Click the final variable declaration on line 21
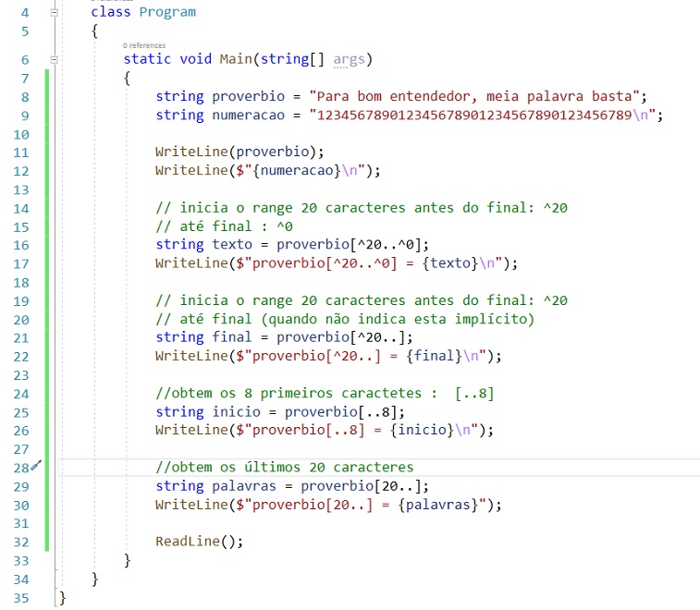 [231, 337]
